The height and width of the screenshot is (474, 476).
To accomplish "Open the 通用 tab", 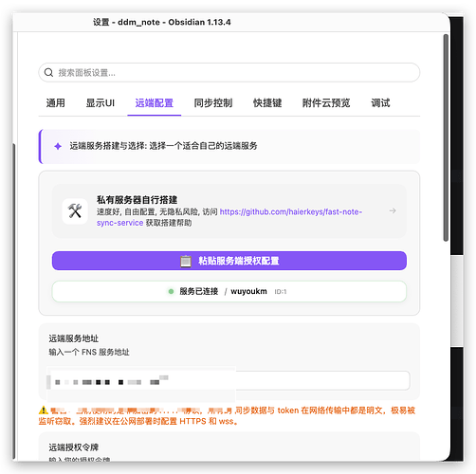I will point(56,103).
